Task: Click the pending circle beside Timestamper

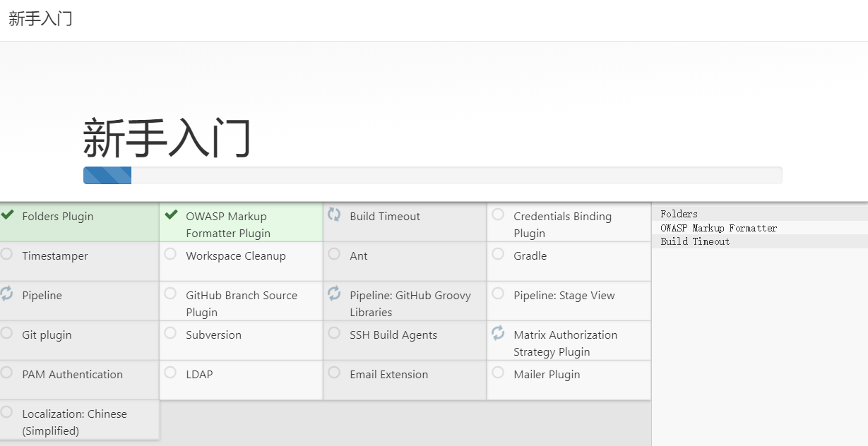Action: click(x=6, y=253)
